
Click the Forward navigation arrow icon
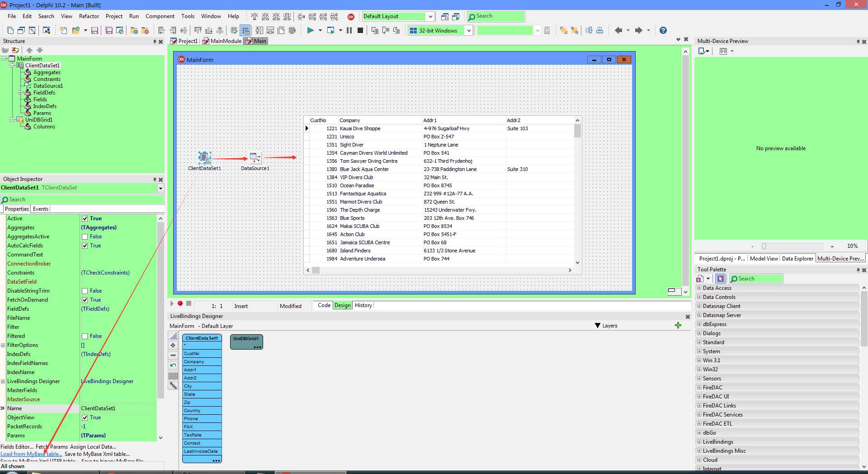point(638,30)
